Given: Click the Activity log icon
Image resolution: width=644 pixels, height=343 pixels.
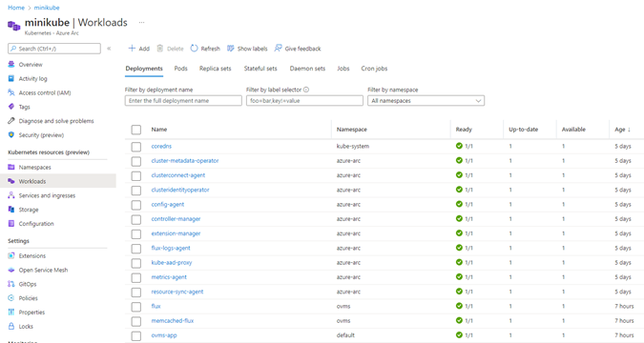Looking at the screenshot, I should [x=11, y=78].
